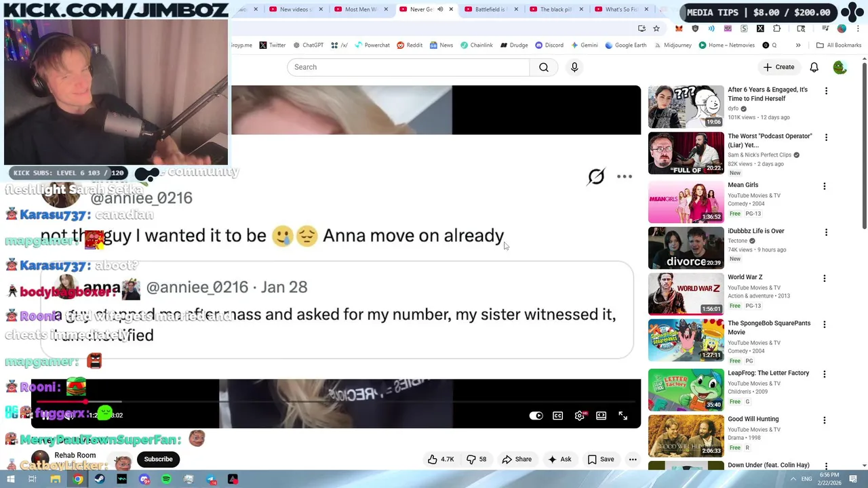Screen dimensions: 868x488
Task: Click the YouTube search magnifier icon
Action: tap(544, 67)
